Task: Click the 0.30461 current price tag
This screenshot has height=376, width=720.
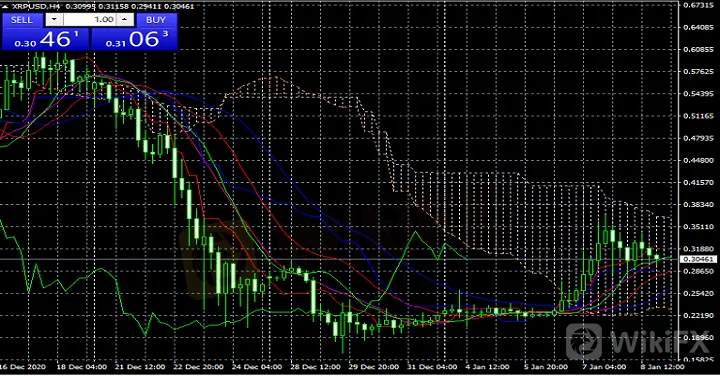Action: click(x=698, y=259)
